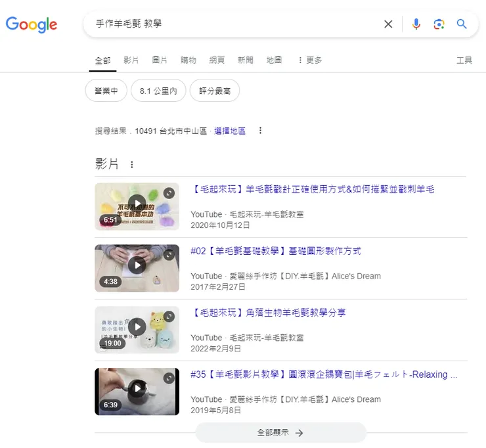This screenshot has height=448, width=486.
Task: Expand preview of the 6:51 video
Action: pyautogui.click(x=169, y=193)
